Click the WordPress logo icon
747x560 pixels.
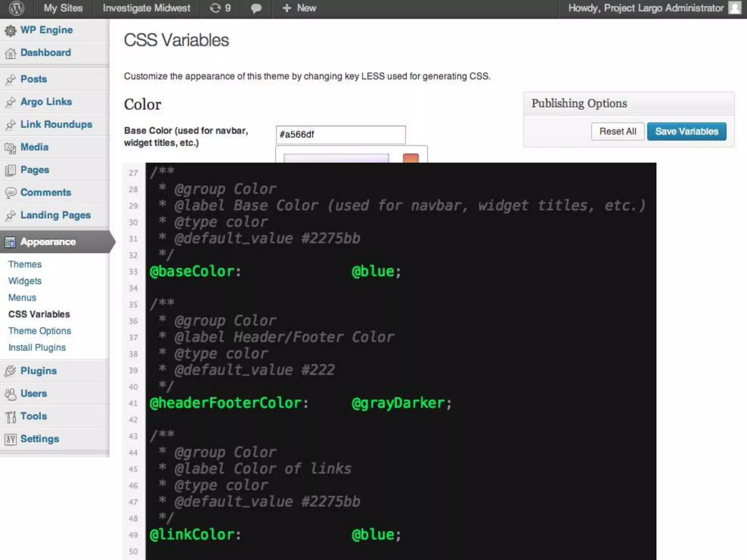(16, 8)
